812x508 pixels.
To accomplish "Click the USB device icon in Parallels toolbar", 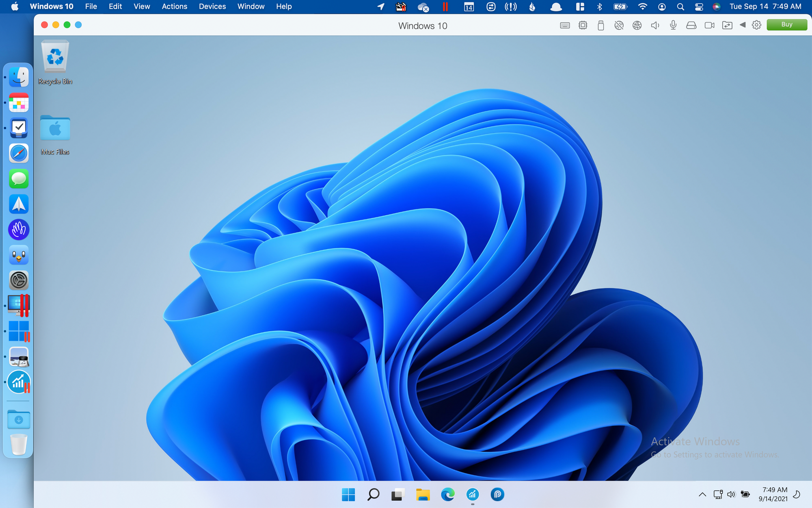I will (x=601, y=25).
